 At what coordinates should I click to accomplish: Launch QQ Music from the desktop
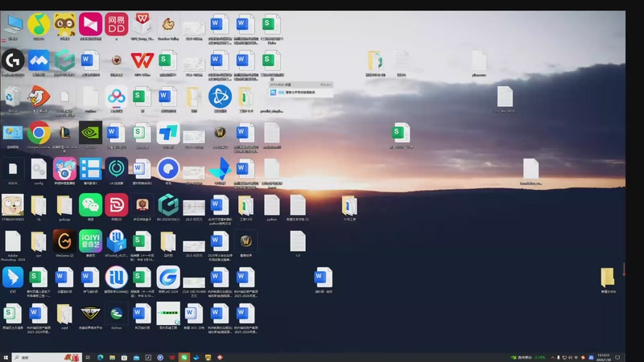pyautogui.click(x=39, y=26)
